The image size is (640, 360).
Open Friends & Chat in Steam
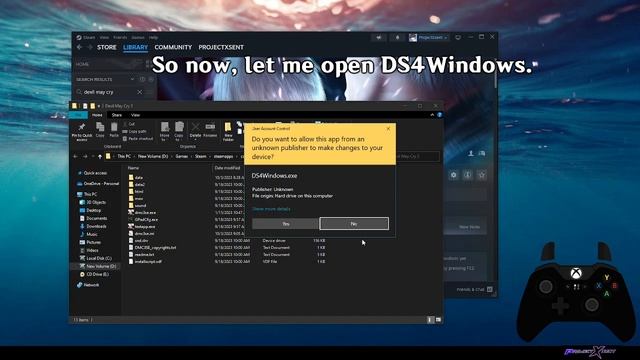pos(474,289)
